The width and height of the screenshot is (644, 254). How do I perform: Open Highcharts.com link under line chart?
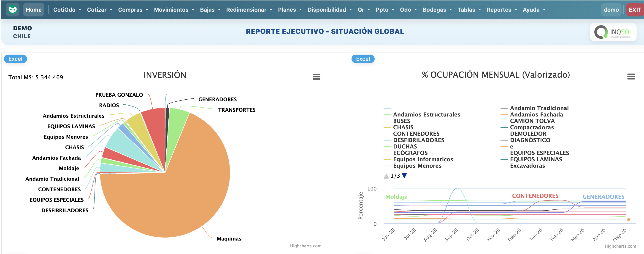(620, 246)
